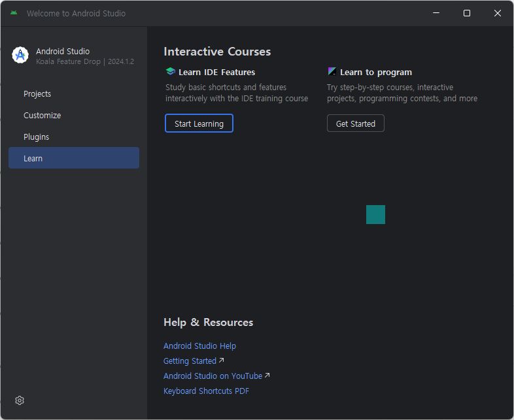The image size is (514, 420).
Task: Switch to the Projects tab
Action: (37, 94)
